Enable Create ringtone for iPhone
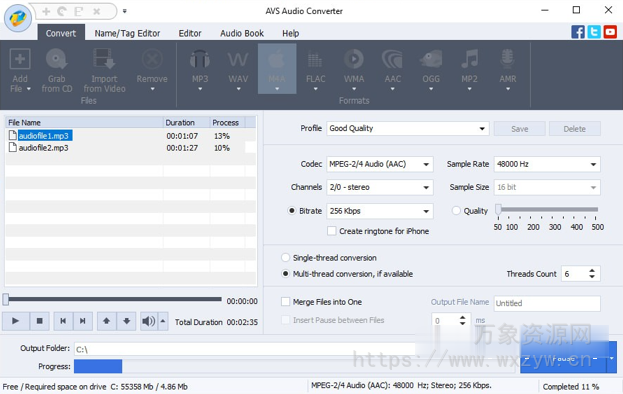 point(331,231)
